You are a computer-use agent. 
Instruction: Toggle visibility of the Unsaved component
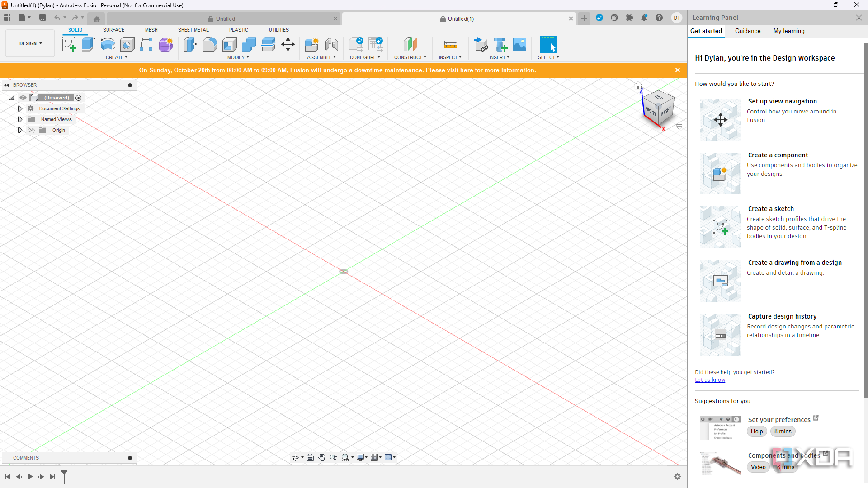coord(23,98)
